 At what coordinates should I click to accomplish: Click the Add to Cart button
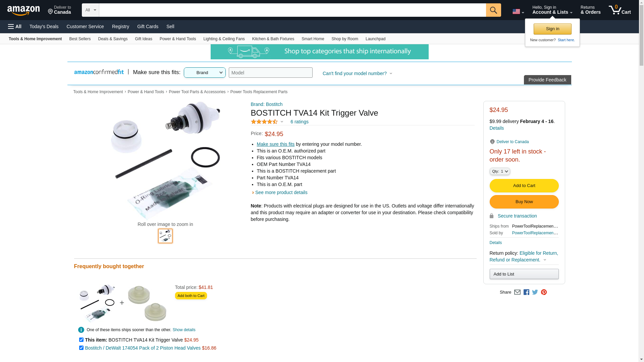524,186
